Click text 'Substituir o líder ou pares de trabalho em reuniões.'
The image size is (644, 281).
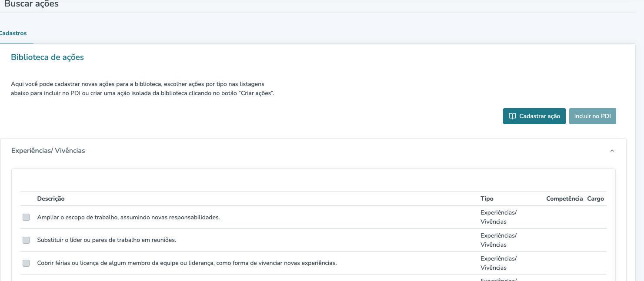tap(107, 240)
